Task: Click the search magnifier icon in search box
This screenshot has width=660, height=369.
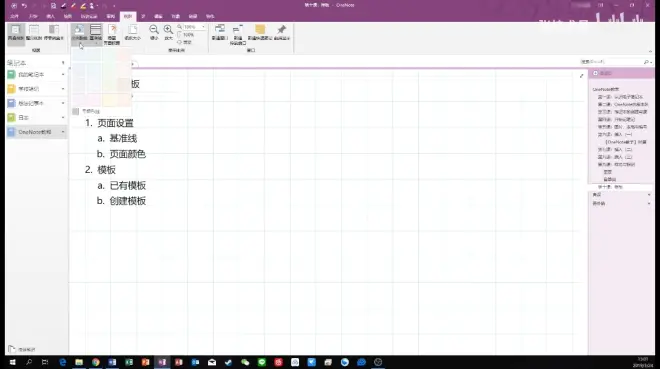Action: pos(646,62)
